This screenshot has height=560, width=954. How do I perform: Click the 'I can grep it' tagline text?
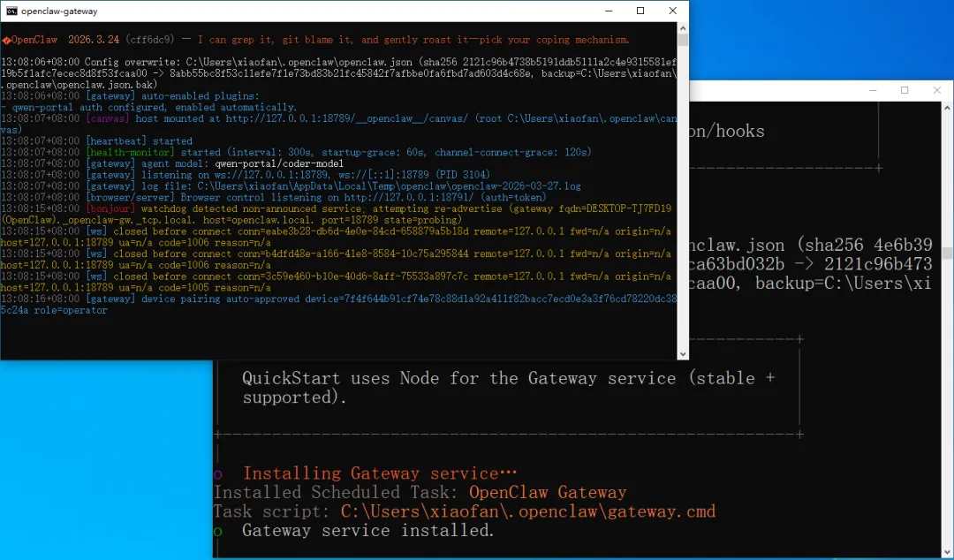(x=413, y=40)
